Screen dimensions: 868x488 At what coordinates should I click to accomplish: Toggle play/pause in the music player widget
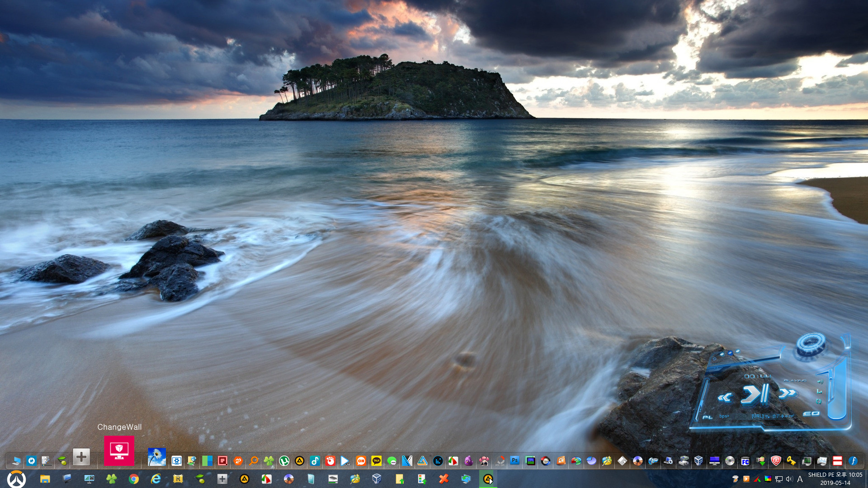tap(755, 394)
